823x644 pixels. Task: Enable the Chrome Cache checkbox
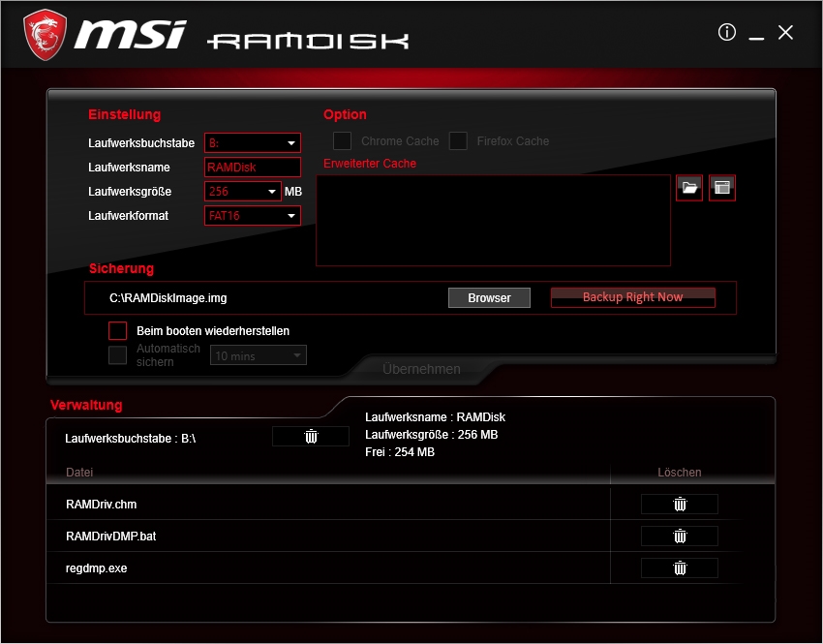click(343, 141)
